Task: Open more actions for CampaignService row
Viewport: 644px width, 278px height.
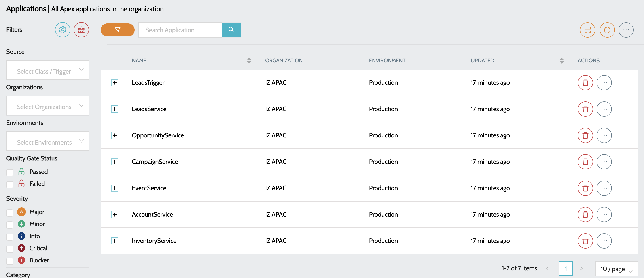Action: coord(604,162)
